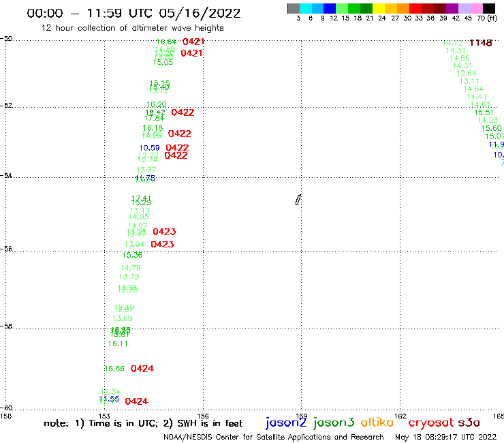Click the gray 3 ft legend swatch
Image resolution: width=504 pixels, height=443 pixels.
coord(294,8)
